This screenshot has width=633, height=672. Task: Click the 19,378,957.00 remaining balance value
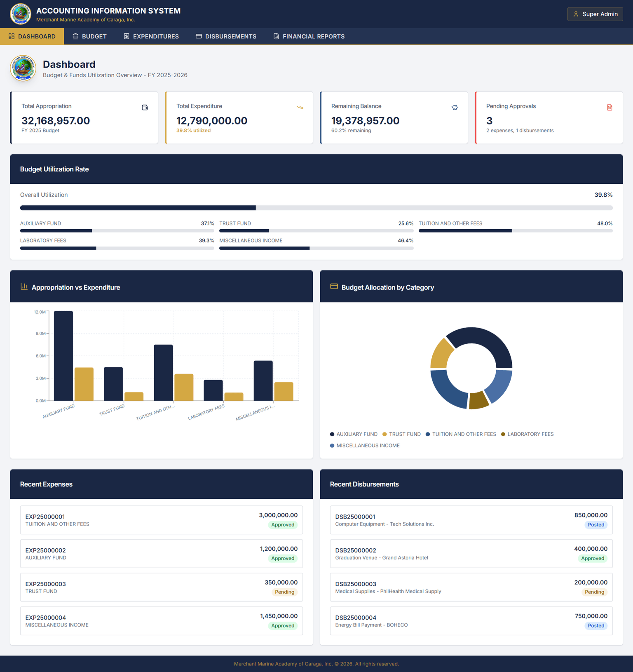pyautogui.click(x=366, y=121)
